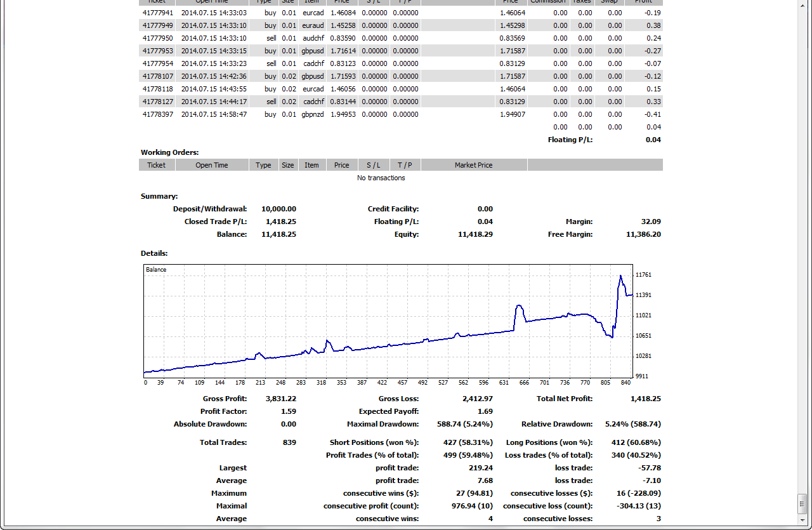Viewport: 812px width, 530px height.
Task: Click the Free Margin label
Action: coord(570,234)
